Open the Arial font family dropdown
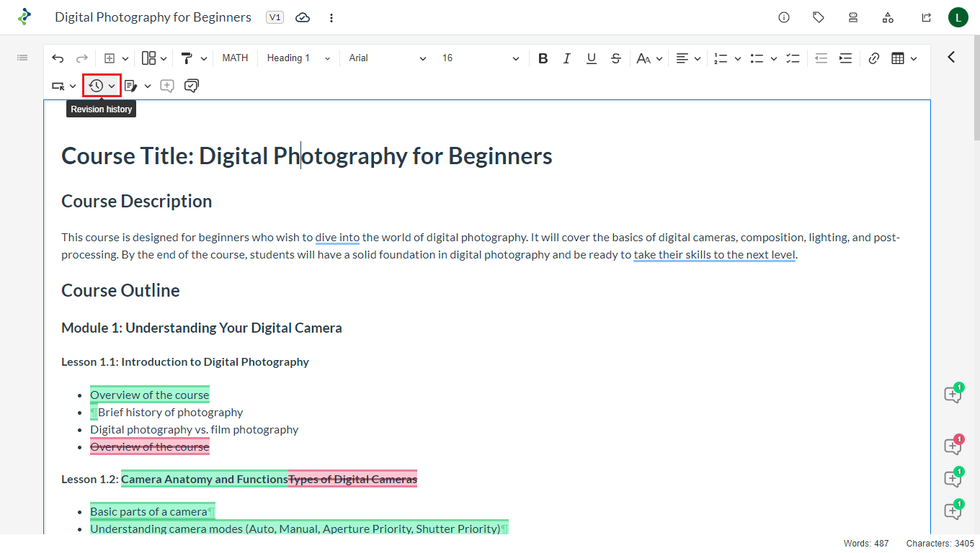Screen dimensions: 980x553 387,58
